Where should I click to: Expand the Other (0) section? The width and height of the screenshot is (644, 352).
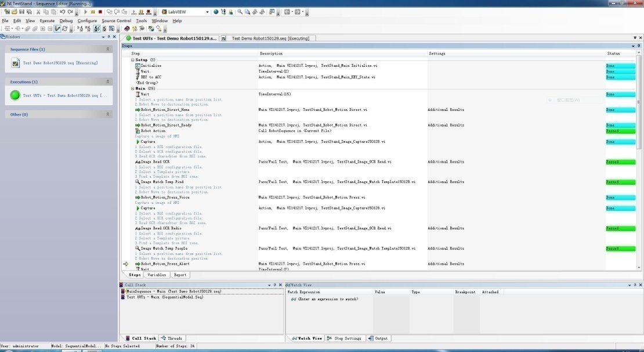coord(107,114)
